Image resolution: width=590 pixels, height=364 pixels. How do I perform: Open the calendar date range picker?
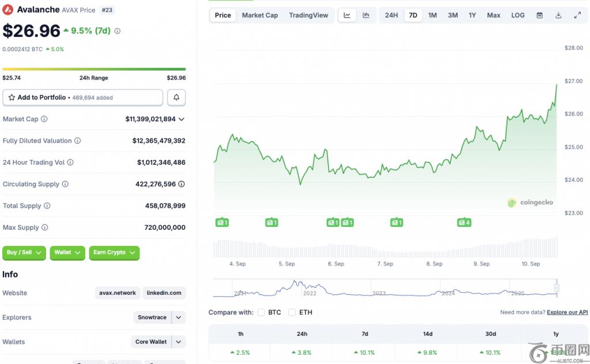pos(539,16)
